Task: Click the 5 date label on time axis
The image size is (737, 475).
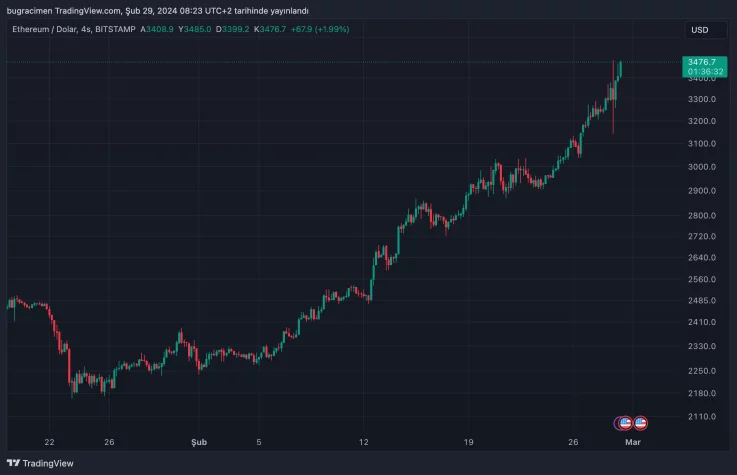Action: pyautogui.click(x=259, y=442)
